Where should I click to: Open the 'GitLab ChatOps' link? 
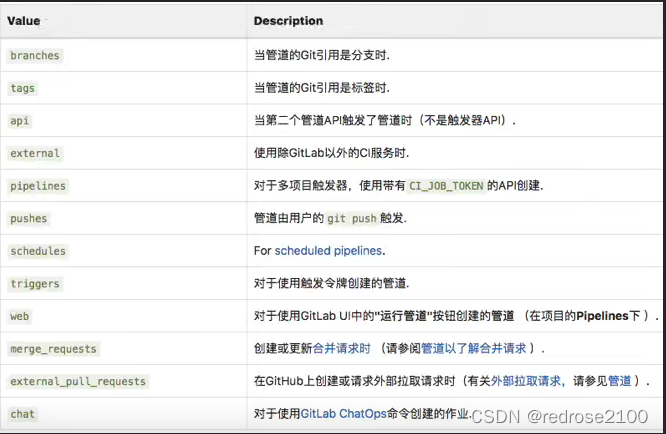pyautogui.click(x=343, y=414)
